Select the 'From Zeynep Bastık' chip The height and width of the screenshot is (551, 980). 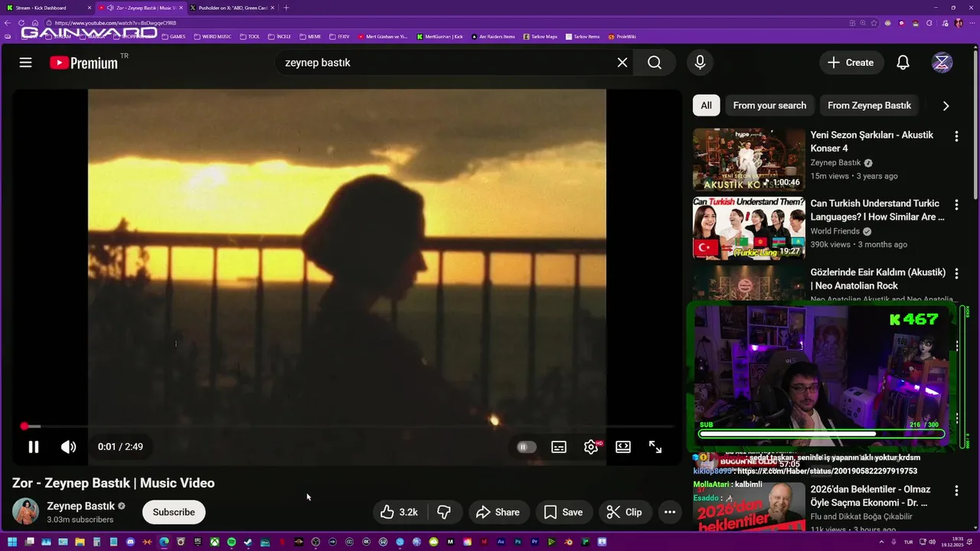pos(869,106)
